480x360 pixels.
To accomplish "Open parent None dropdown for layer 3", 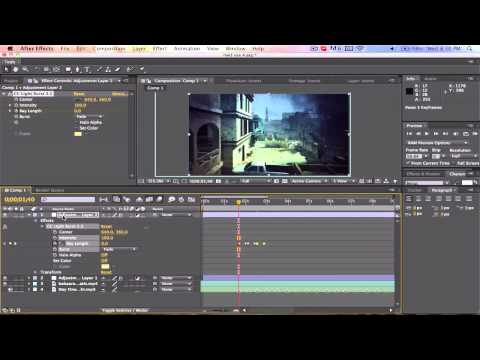I will [175, 284].
